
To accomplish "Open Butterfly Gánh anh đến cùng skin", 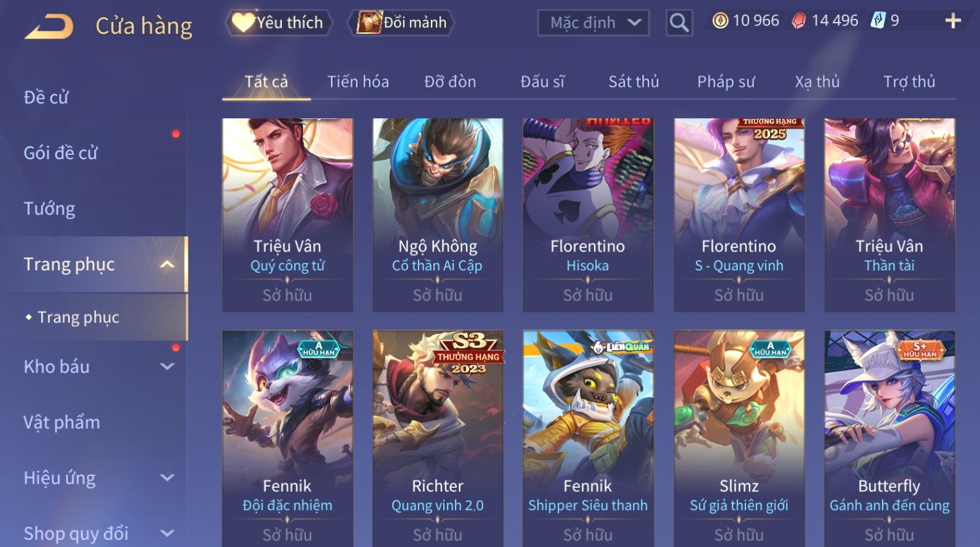I will coord(890,439).
